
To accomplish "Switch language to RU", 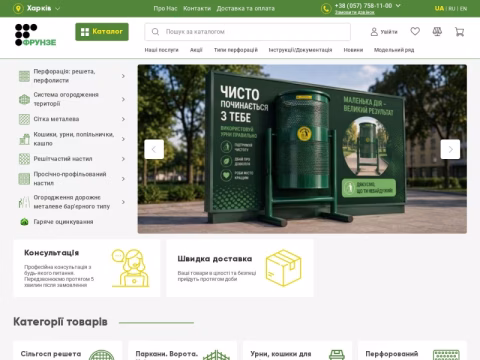I will [452, 9].
